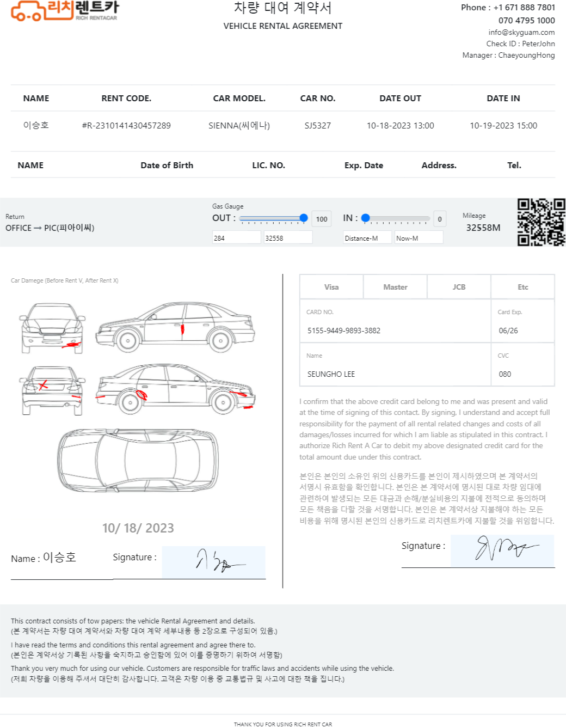This screenshot has width=566, height=728.
Task: Click the QR code image
Action: pos(541,222)
